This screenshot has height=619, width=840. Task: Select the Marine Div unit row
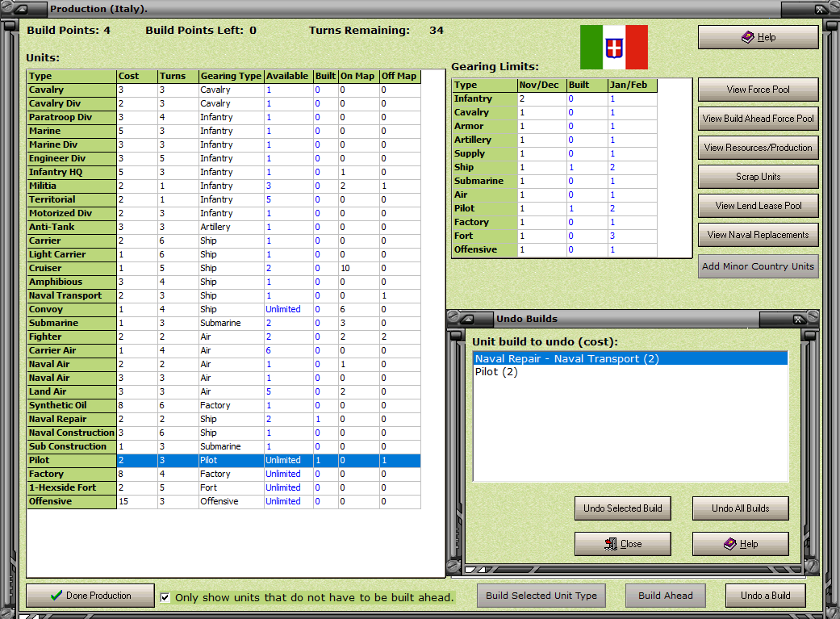point(224,144)
